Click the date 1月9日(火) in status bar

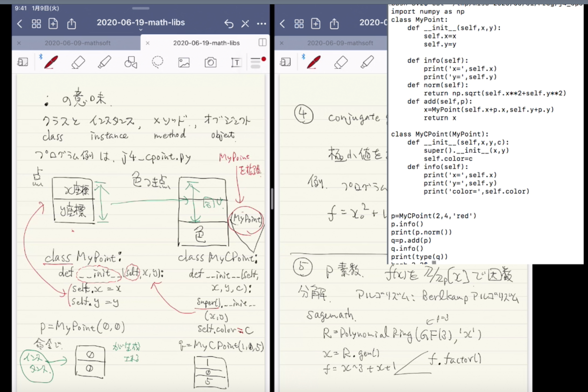tap(45, 8)
